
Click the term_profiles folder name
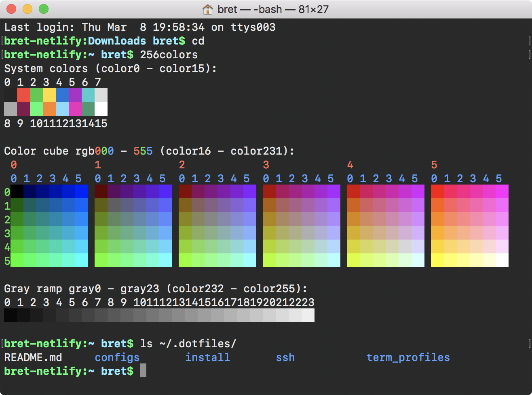pos(407,358)
